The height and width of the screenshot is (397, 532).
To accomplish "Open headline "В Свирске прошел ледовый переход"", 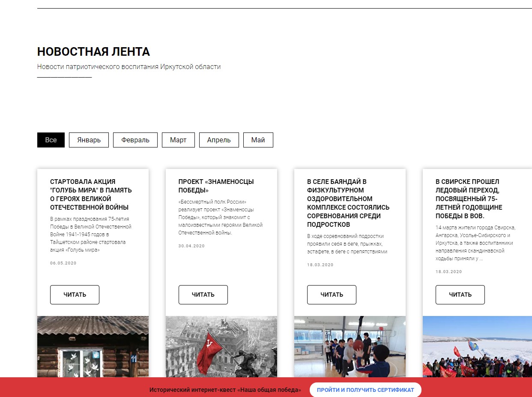I will coord(469,199).
